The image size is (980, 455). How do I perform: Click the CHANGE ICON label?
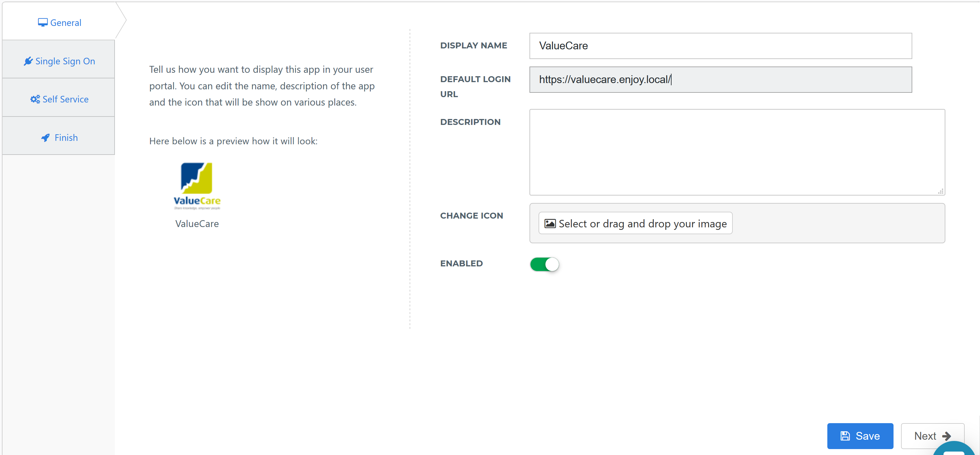point(471,215)
